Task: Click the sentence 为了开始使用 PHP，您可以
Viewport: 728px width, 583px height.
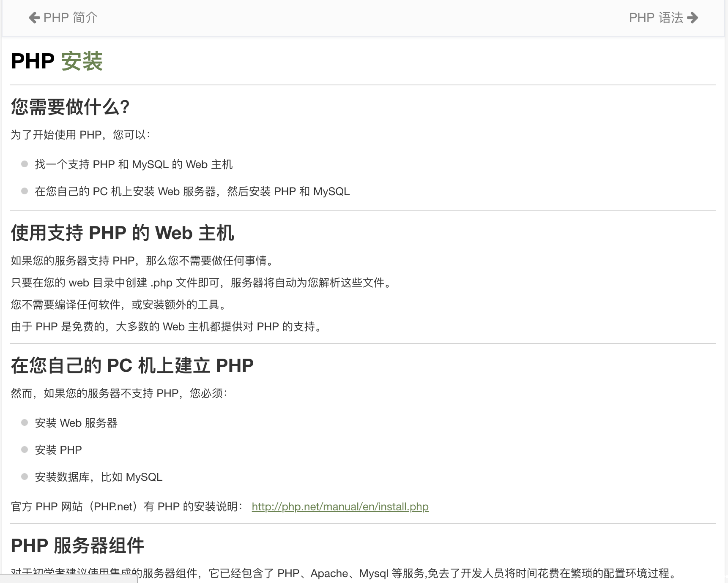Action: pos(80,135)
